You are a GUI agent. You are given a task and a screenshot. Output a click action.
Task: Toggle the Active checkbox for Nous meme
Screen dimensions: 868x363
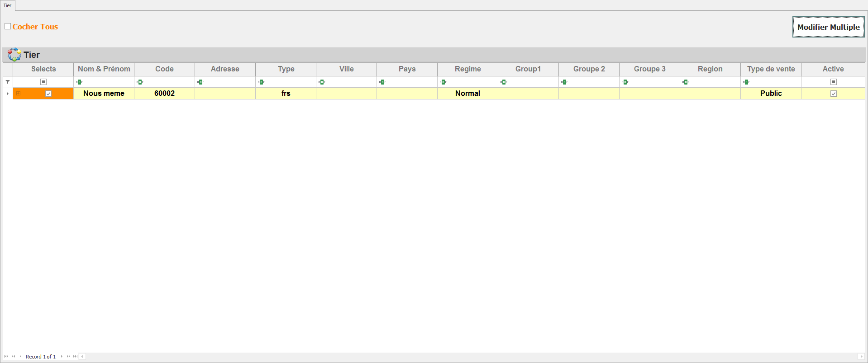pyautogui.click(x=833, y=94)
